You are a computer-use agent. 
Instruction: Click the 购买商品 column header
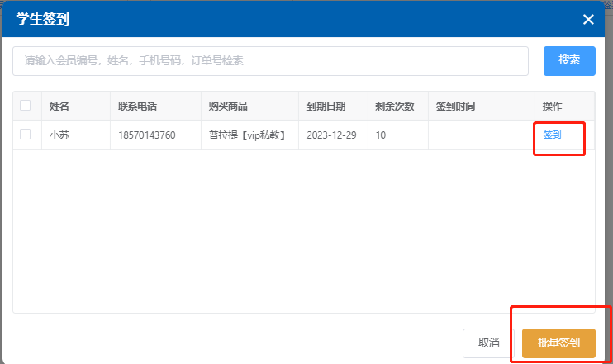tap(228, 106)
